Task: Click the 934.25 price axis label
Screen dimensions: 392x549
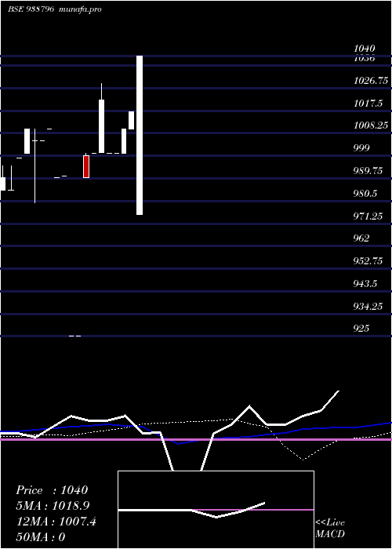Action: click(368, 307)
